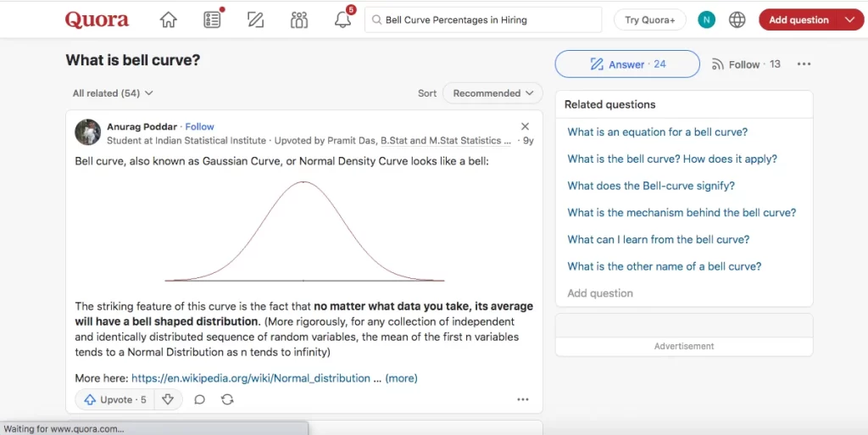The height and width of the screenshot is (435, 868).
Task: Open profile avatar with letter N
Action: tap(706, 20)
